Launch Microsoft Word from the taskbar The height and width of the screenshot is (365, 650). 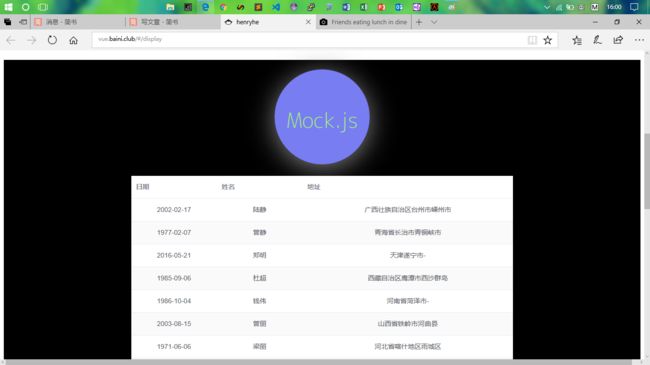[346, 7]
